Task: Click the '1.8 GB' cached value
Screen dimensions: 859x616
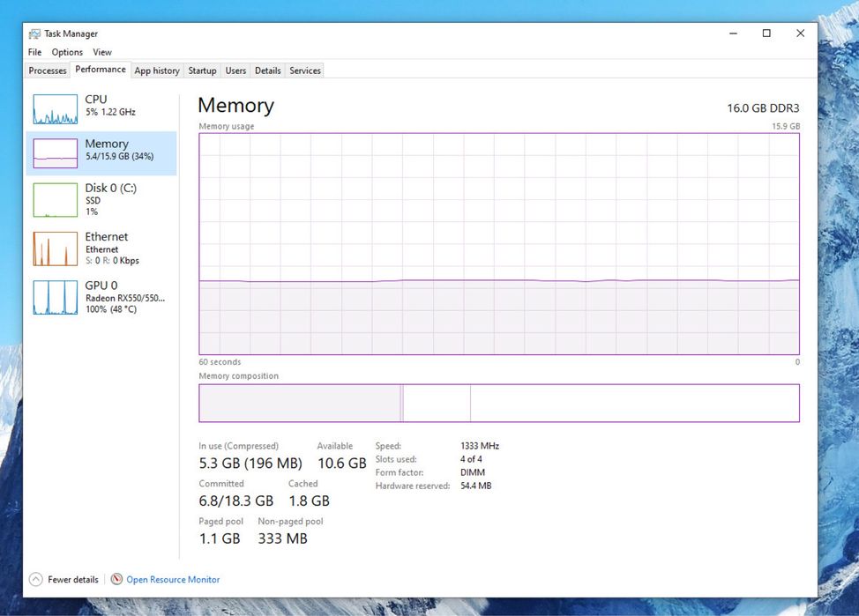Action: click(309, 501)
